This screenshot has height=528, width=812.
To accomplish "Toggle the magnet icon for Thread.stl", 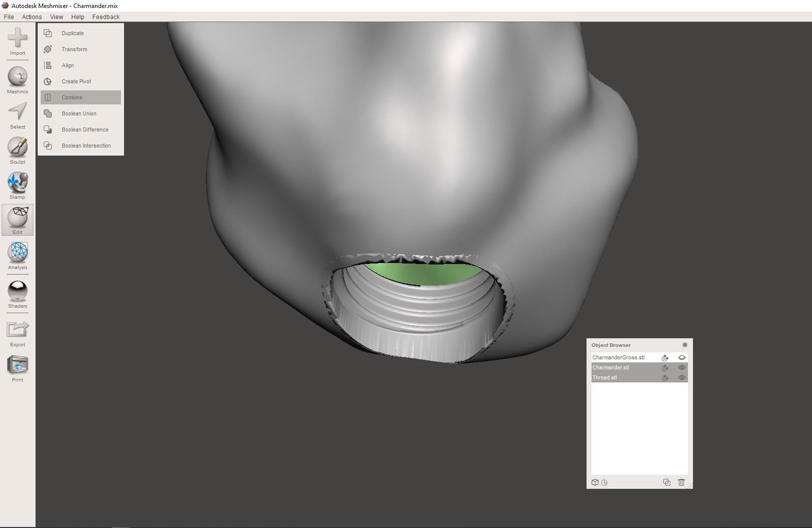I will (x=665, y=378).
